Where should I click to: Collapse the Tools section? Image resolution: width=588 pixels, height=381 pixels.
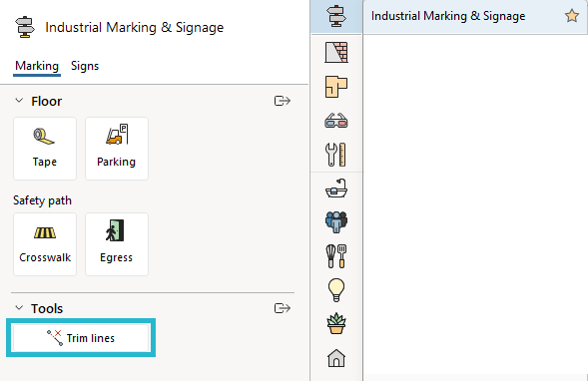point(19,308)
